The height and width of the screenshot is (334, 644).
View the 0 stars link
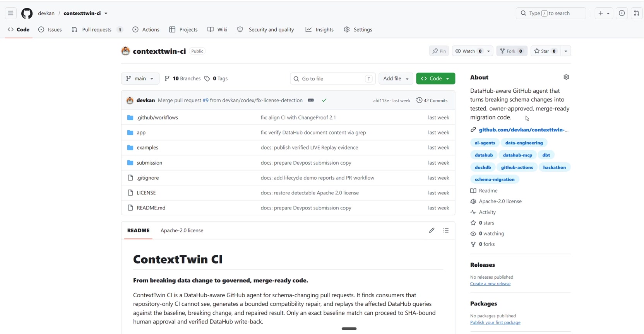[x=482, y=223]
